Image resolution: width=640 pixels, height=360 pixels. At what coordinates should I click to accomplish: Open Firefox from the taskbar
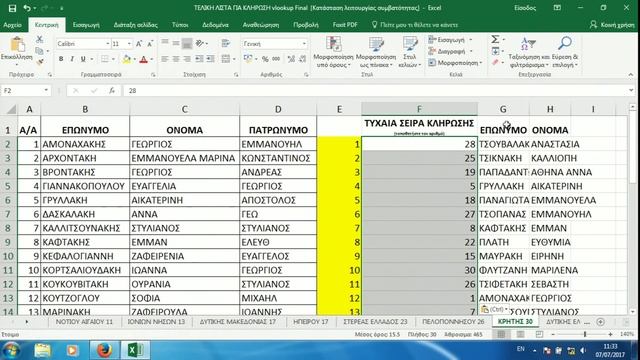[x=104, y=350]
